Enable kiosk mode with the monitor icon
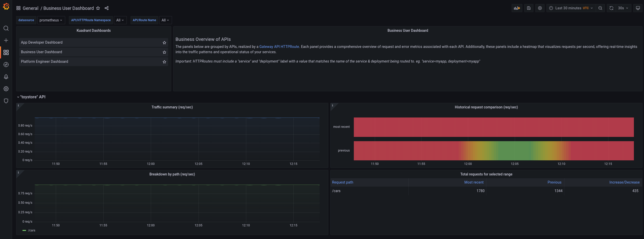The width and height of the screenshot is (644, 239). click(638, 8)
